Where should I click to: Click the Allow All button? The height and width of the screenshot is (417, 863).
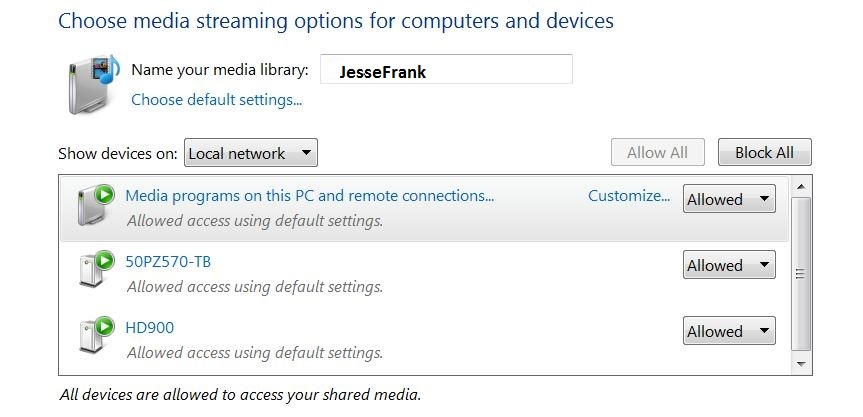point(658,152)
